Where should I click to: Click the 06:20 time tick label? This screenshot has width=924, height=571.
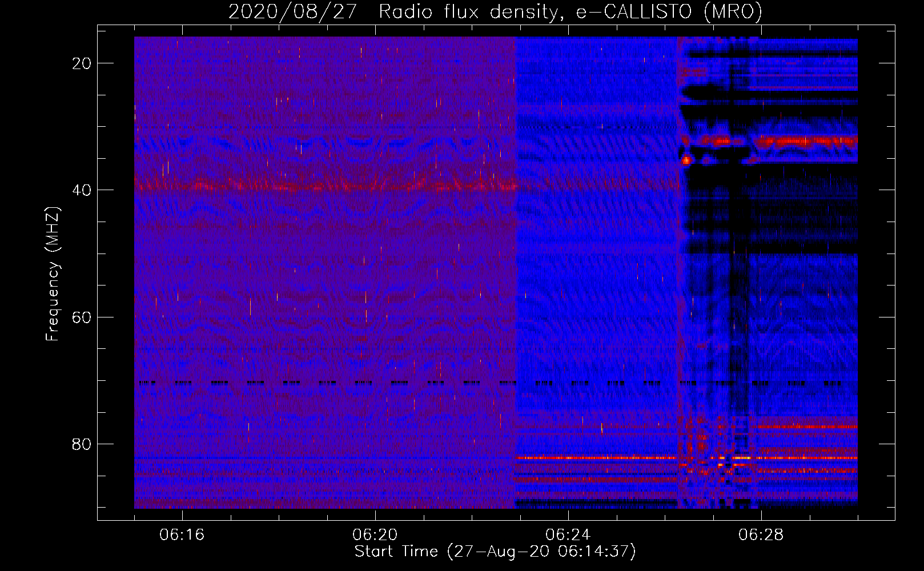pyautogui.click(x=375, y=535)
